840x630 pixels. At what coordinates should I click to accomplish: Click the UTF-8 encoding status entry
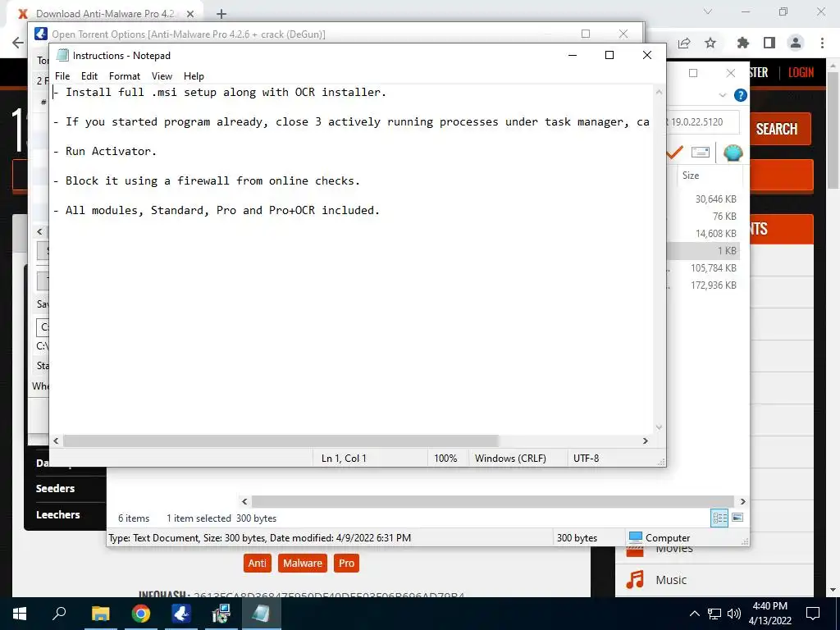[586, 459]
